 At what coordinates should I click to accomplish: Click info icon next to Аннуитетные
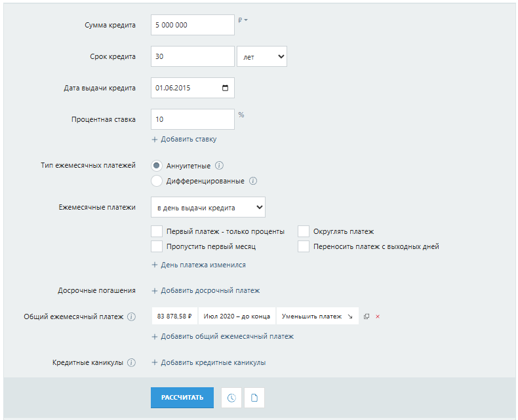pos(219,165)
